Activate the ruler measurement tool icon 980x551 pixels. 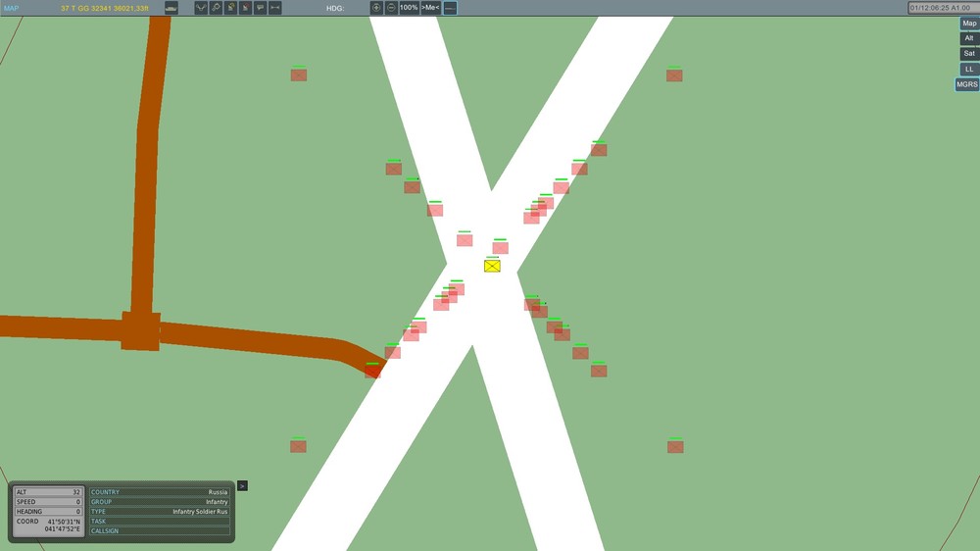pyautogui.click(x=216, y=8)
